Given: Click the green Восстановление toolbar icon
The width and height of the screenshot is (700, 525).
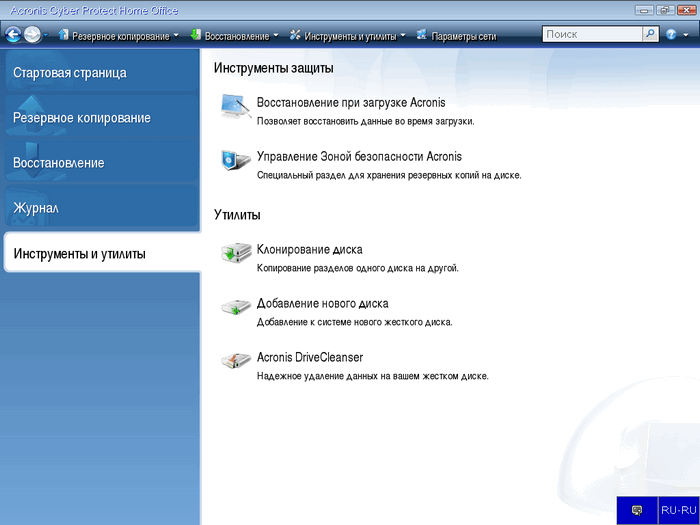Looking at the screenshot, I should [x=196, y=35].
